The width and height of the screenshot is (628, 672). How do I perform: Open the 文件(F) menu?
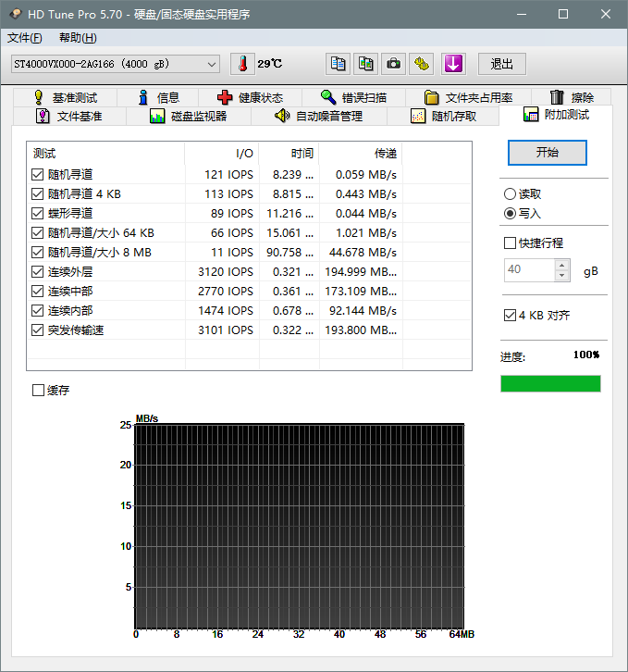(24, 38)
